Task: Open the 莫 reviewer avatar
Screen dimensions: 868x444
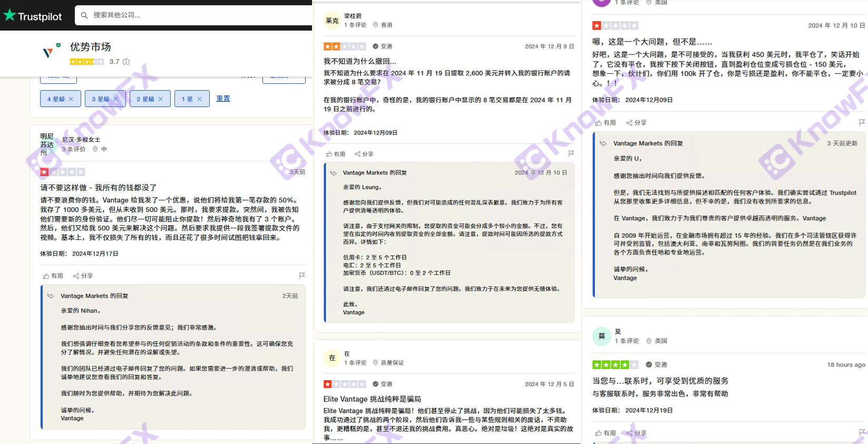Action: (601, 336)
